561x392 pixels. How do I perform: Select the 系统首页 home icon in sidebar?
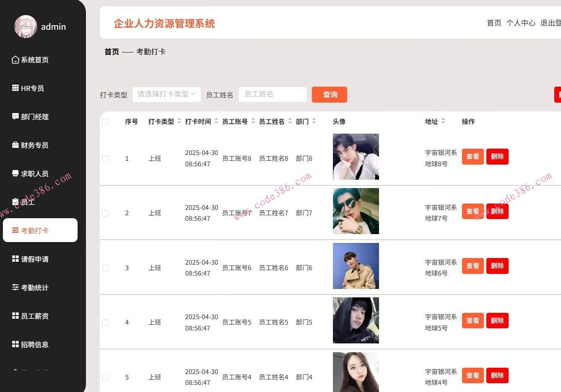tap(15, 59)
